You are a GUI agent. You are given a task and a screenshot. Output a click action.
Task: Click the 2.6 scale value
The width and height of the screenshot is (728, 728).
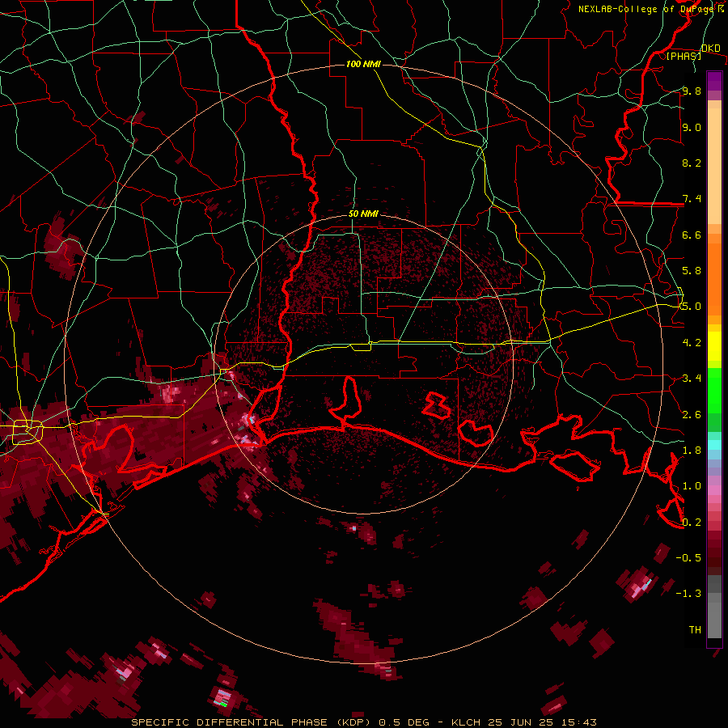pyautogui.click(x=692, y=415)
